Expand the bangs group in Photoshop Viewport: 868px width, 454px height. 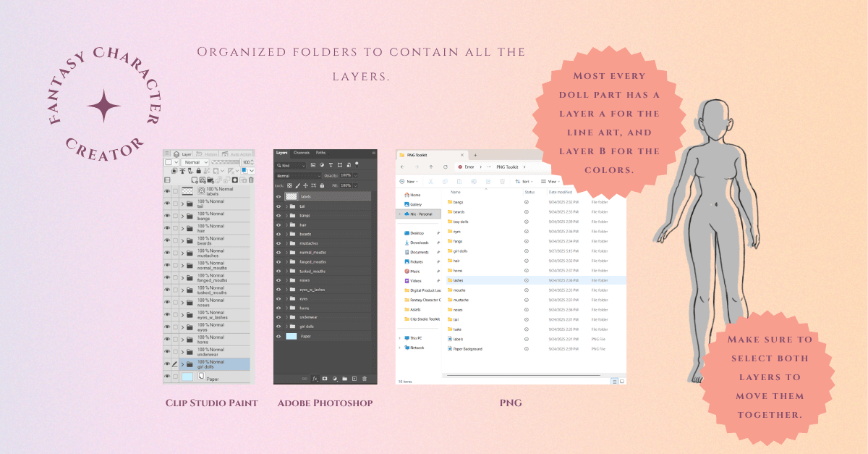coord(286,216)
